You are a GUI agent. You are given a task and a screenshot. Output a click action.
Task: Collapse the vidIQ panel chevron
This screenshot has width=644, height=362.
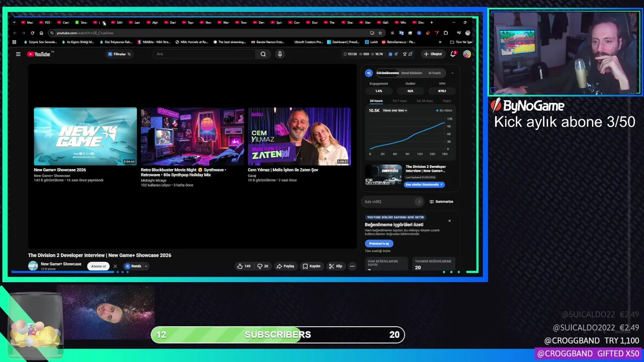[x=452, y=73]
